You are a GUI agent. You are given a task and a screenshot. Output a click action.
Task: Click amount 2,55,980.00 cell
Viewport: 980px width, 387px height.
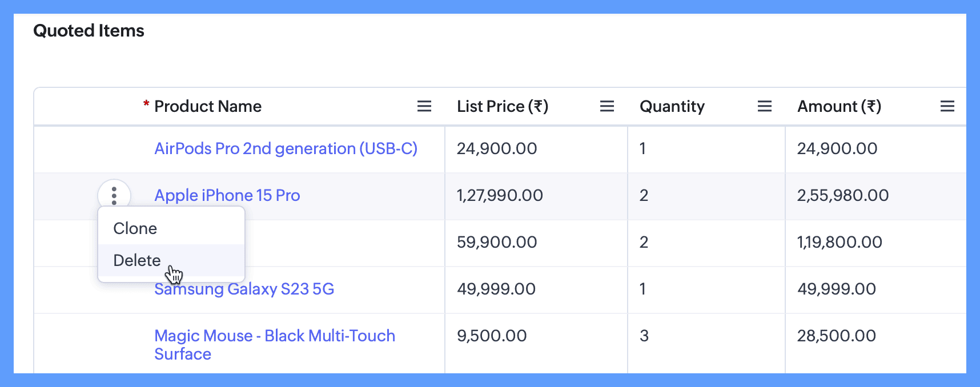point(843,195)
